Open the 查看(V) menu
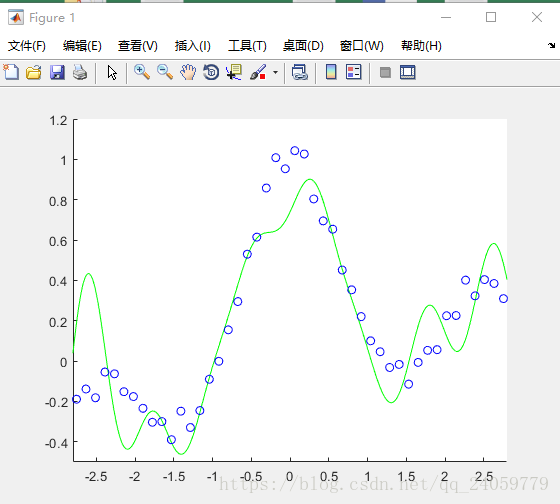 [138, 46]
